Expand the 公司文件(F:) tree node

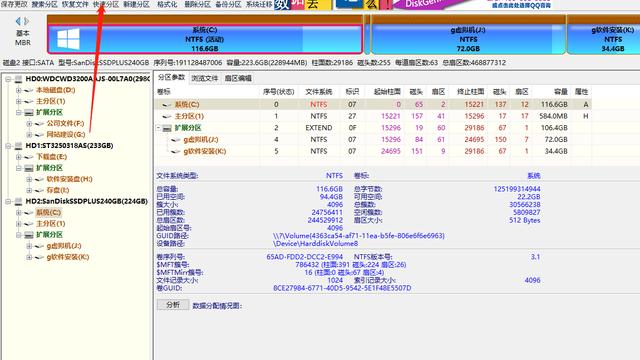29,123
